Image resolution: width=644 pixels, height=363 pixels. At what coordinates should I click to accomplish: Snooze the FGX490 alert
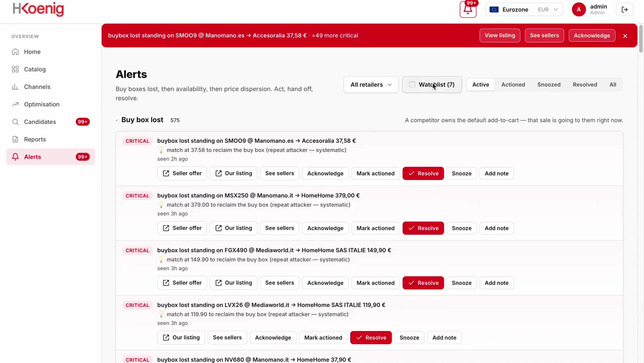point(462,283)
